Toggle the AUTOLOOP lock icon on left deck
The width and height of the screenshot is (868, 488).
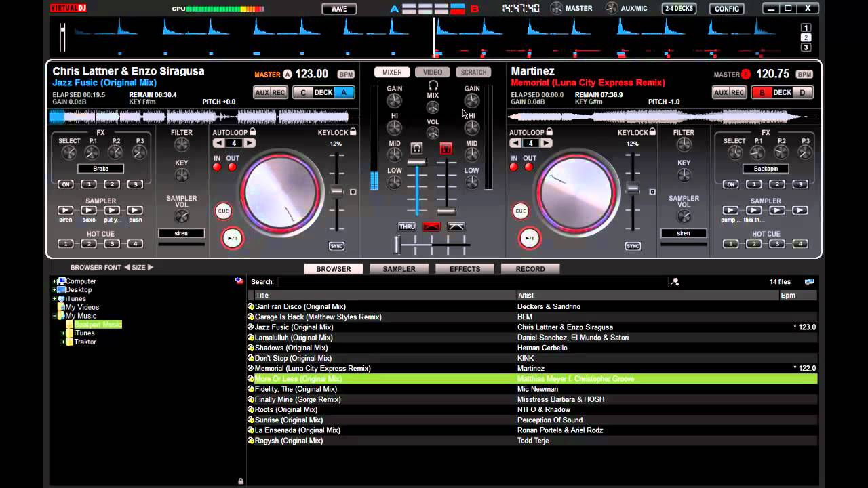[x=252, y=132]
